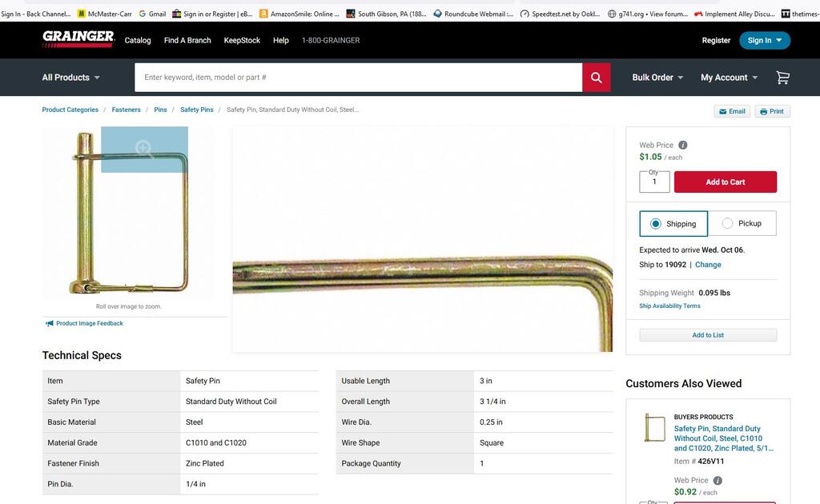This screenshot has height=504, width=820.
Task: Click the '0.25 in' wire diameter value
Action: 491,422
